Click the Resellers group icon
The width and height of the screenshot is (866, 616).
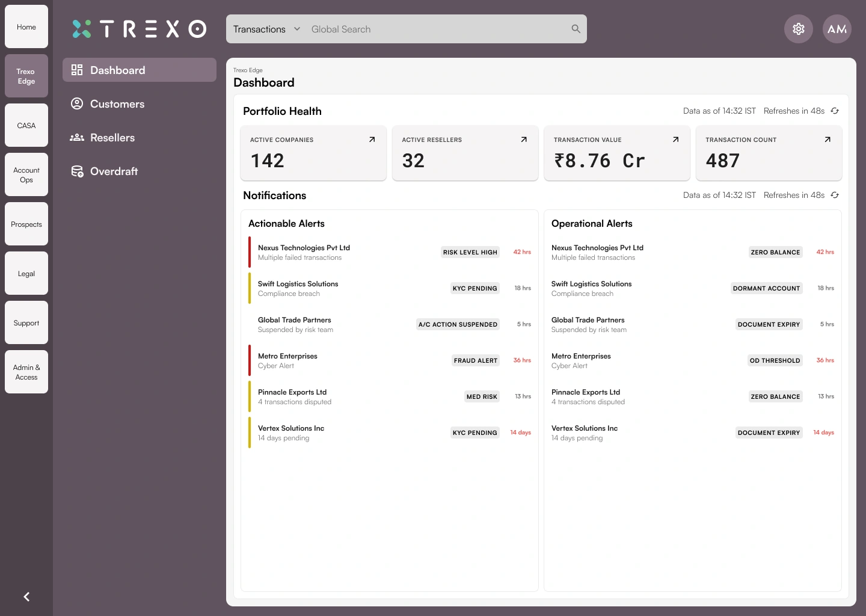(77, 137)
